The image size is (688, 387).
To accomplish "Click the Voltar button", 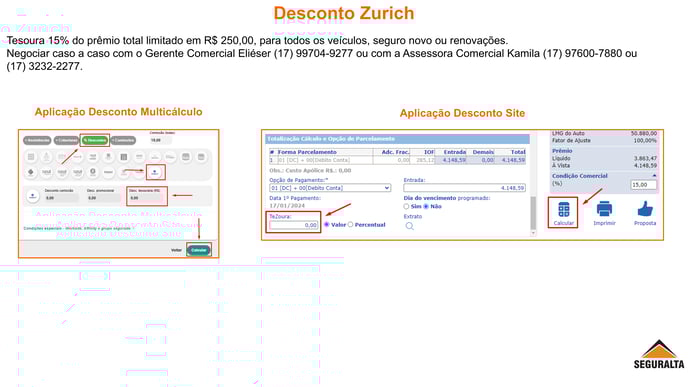I will tap(176, 250).
